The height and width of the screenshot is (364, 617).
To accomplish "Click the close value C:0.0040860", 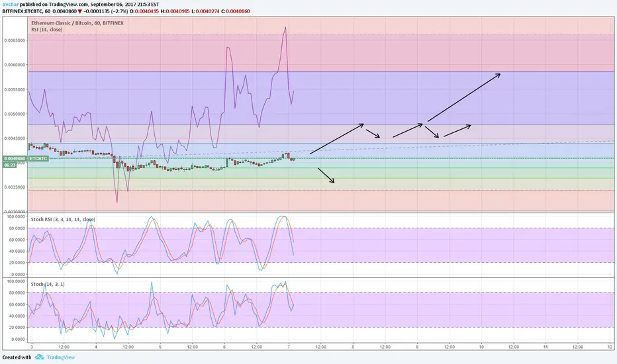I will tap(236, 11).
